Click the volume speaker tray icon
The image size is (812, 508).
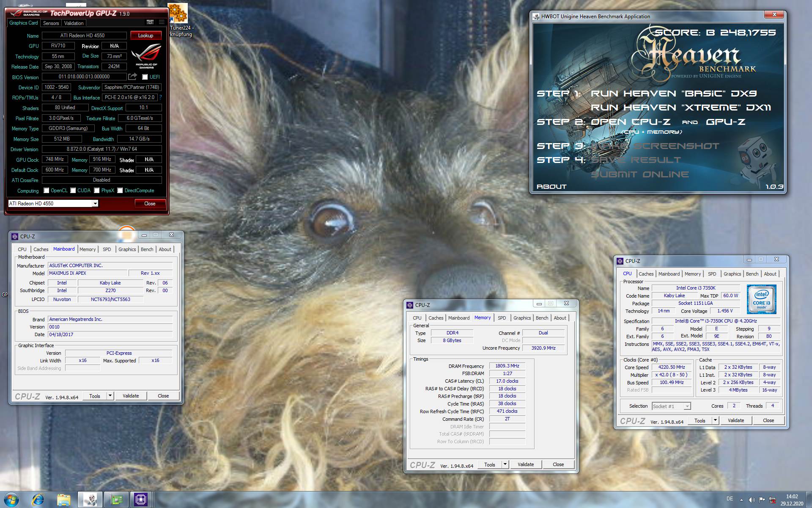tap(752, 500)
